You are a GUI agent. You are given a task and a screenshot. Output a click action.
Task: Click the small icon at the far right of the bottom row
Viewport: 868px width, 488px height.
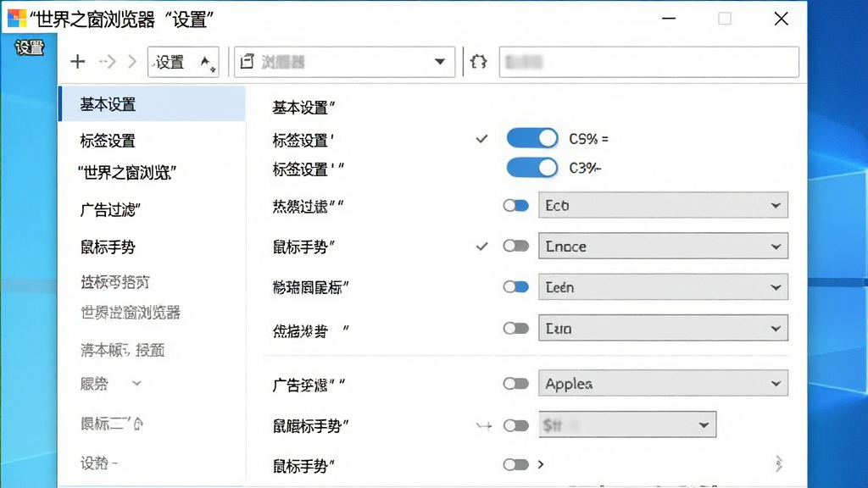779,463
